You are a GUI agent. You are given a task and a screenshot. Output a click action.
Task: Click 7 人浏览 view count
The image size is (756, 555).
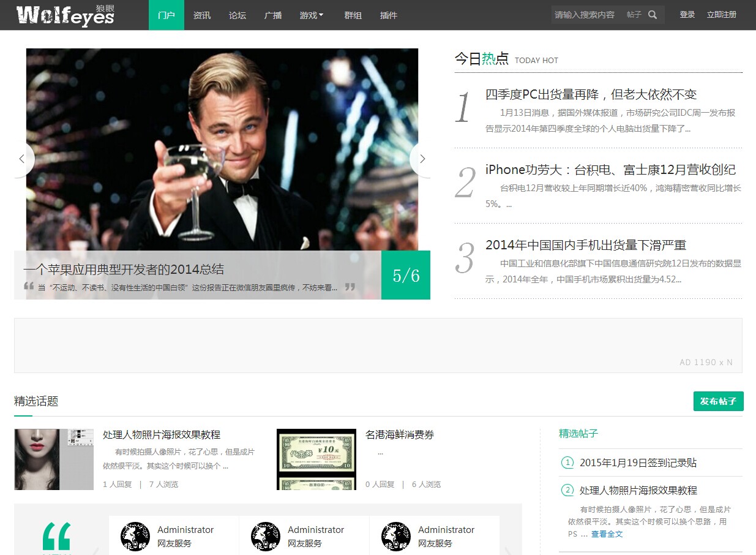tap(163, 484)
